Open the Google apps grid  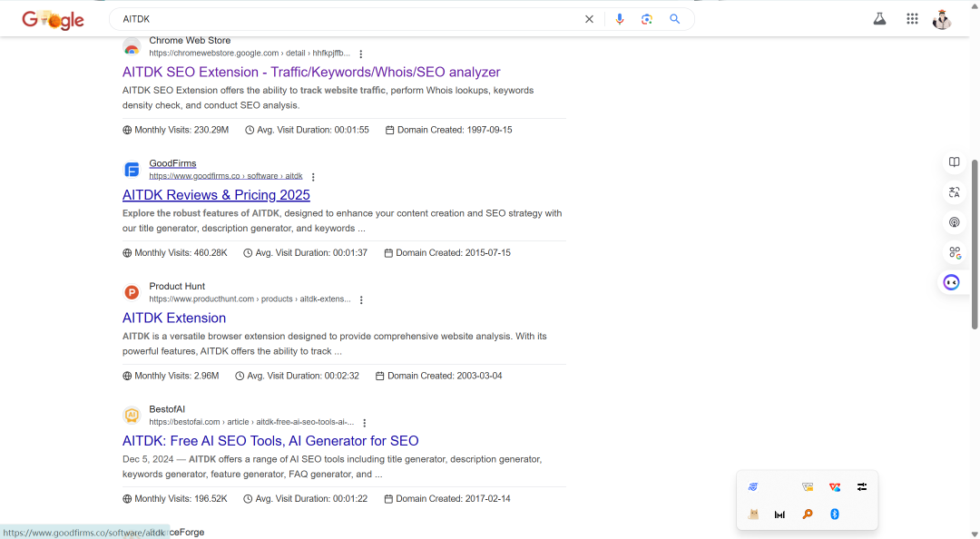click(912, 19)
